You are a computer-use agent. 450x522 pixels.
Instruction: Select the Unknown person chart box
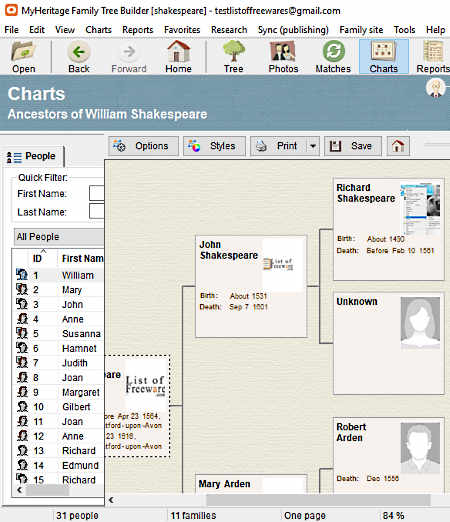click(x=389, y=344)
